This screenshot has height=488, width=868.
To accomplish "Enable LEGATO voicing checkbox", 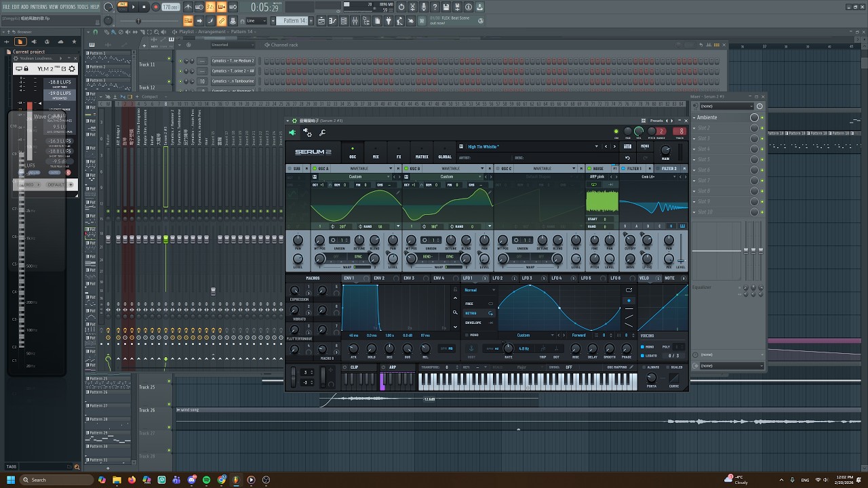I will pyautogui.click(x=643, y=355).
